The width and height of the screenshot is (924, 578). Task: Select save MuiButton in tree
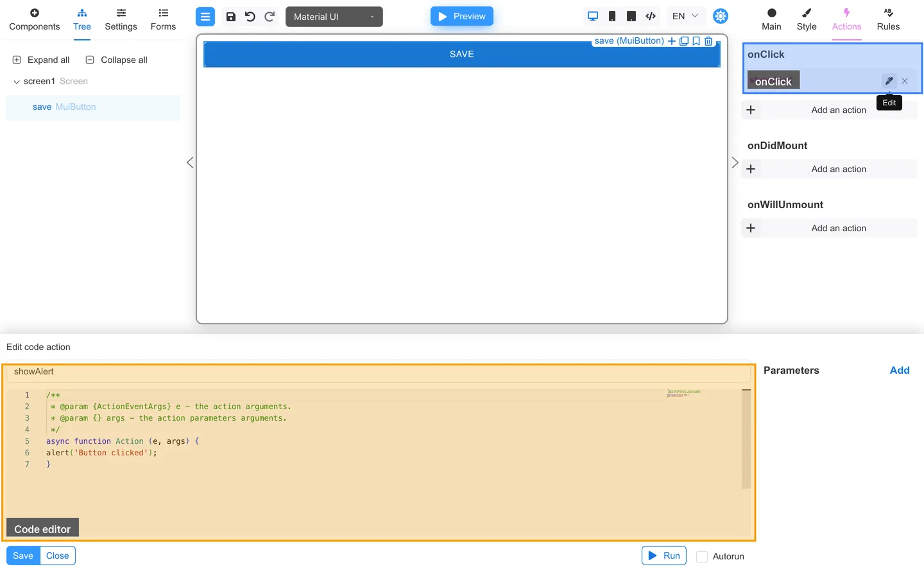pos(93,107)
